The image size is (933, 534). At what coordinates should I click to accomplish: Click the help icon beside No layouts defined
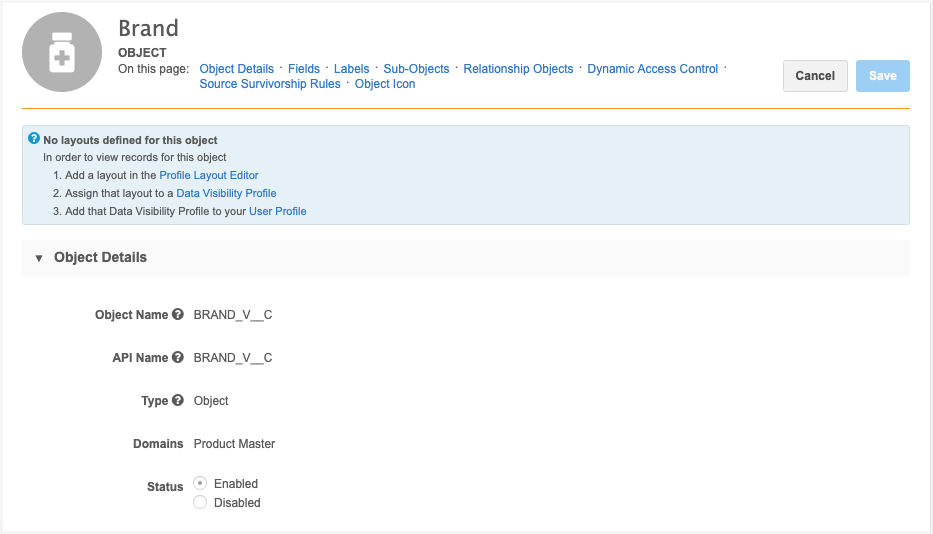coord(34,139)
